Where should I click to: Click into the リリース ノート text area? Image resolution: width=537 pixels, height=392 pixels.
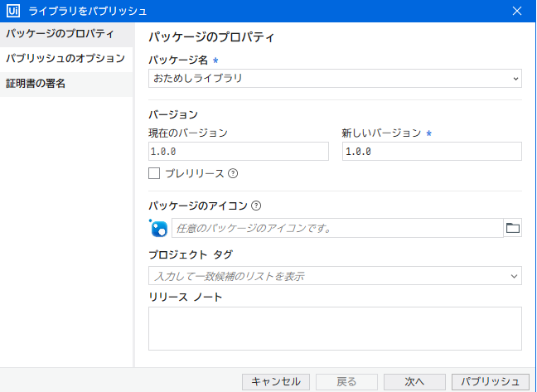336,329
